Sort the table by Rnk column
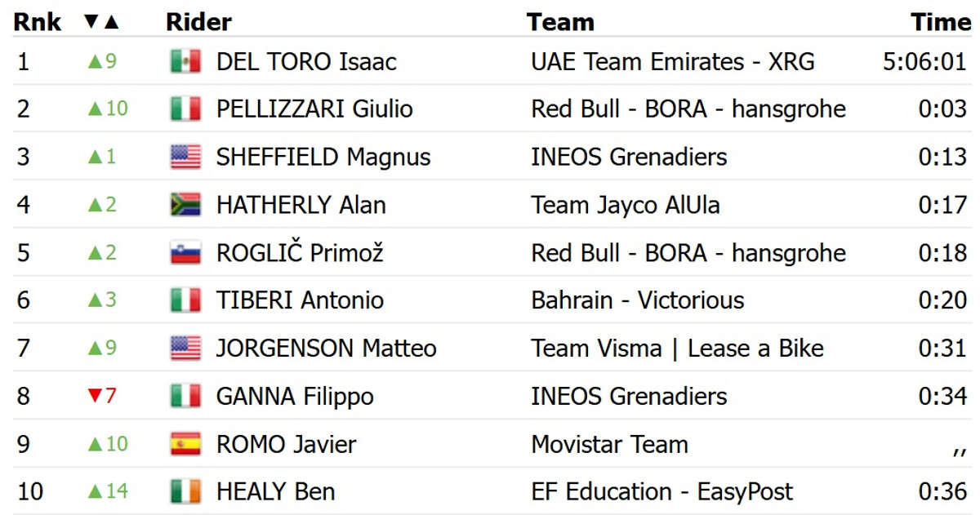 click(37, 22)
